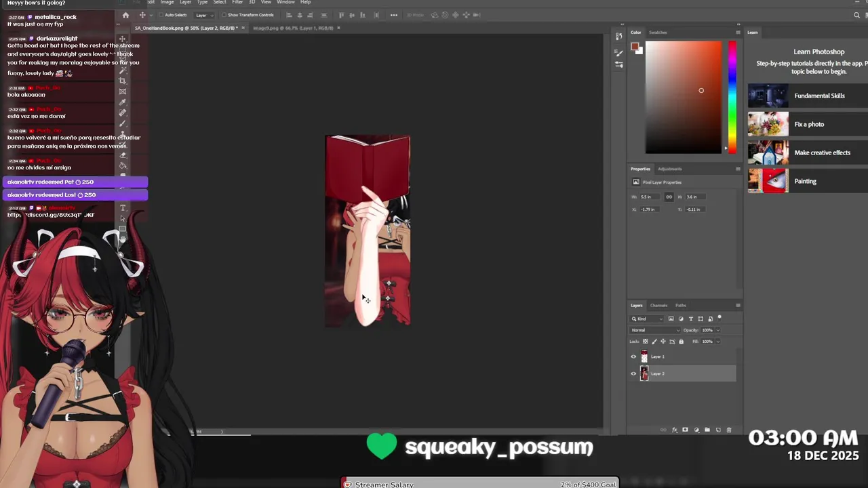Toggle lock image pixels brush icon
Viewport: 868px width, 488px height.
654,342
